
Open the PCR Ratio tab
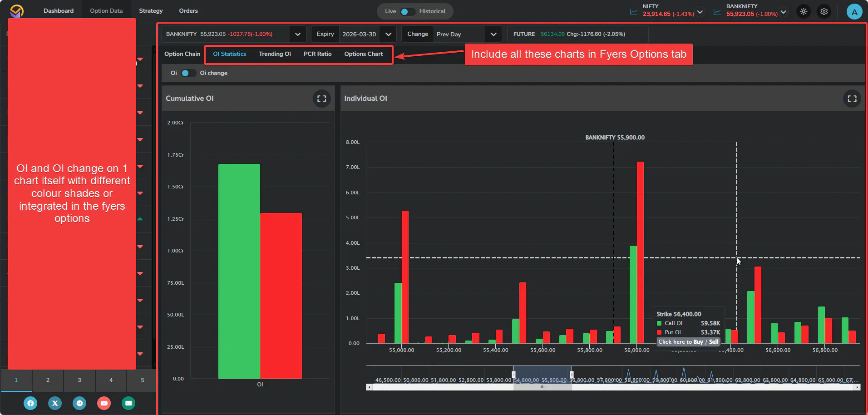click(x=317, y=54)
